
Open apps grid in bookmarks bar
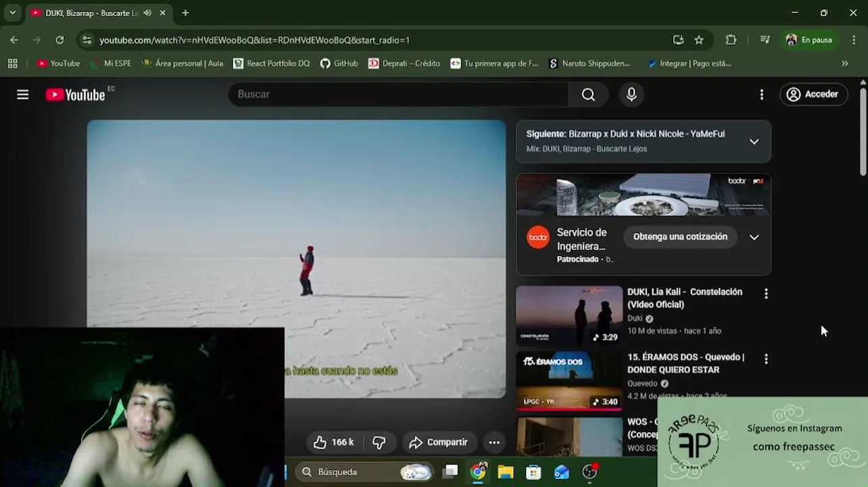[x=12, y=64]
